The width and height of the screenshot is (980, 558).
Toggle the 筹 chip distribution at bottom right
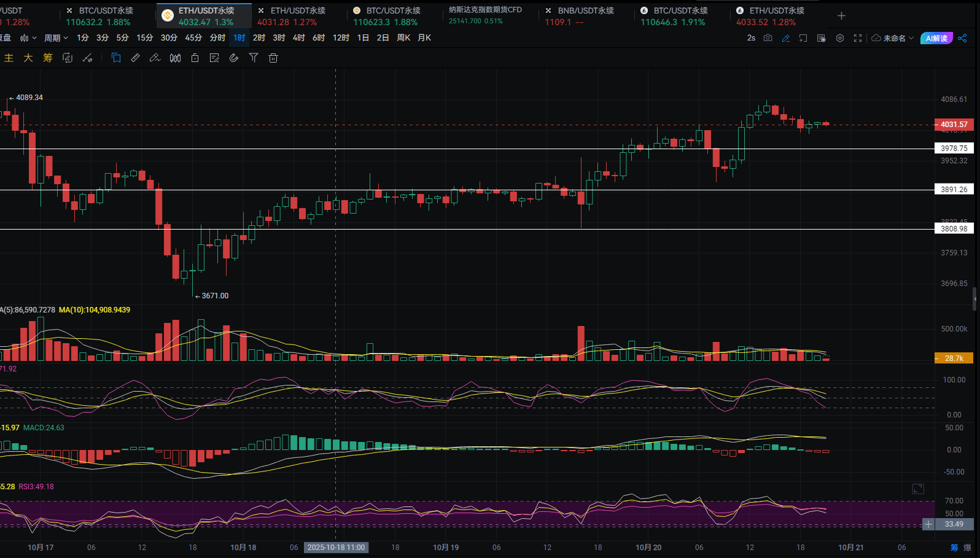pyautogui.click(x=954, y=548)
